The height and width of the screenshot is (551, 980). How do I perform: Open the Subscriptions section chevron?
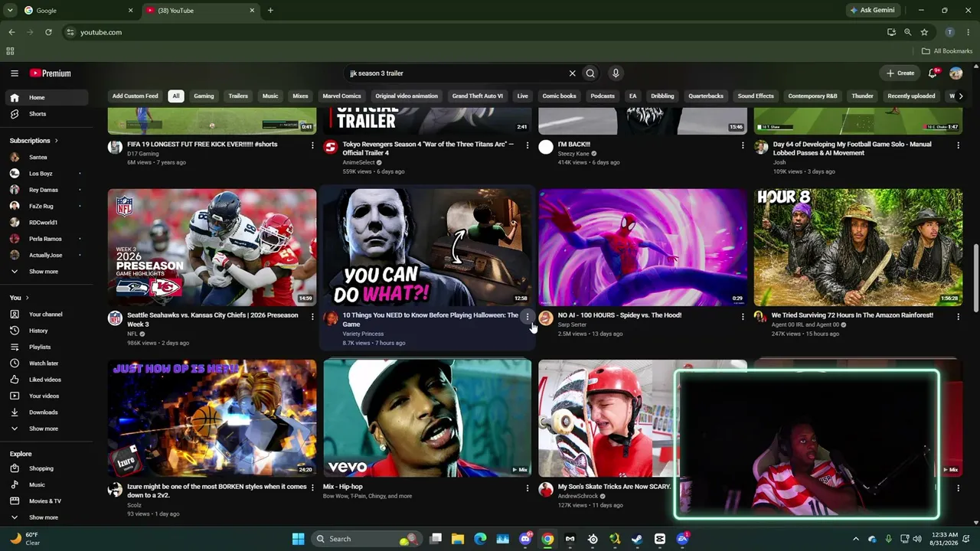click(56, 141)
